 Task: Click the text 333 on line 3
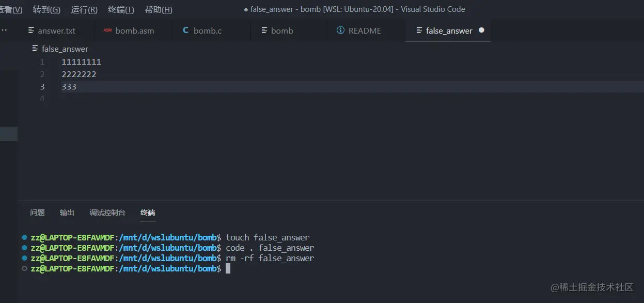69,87
